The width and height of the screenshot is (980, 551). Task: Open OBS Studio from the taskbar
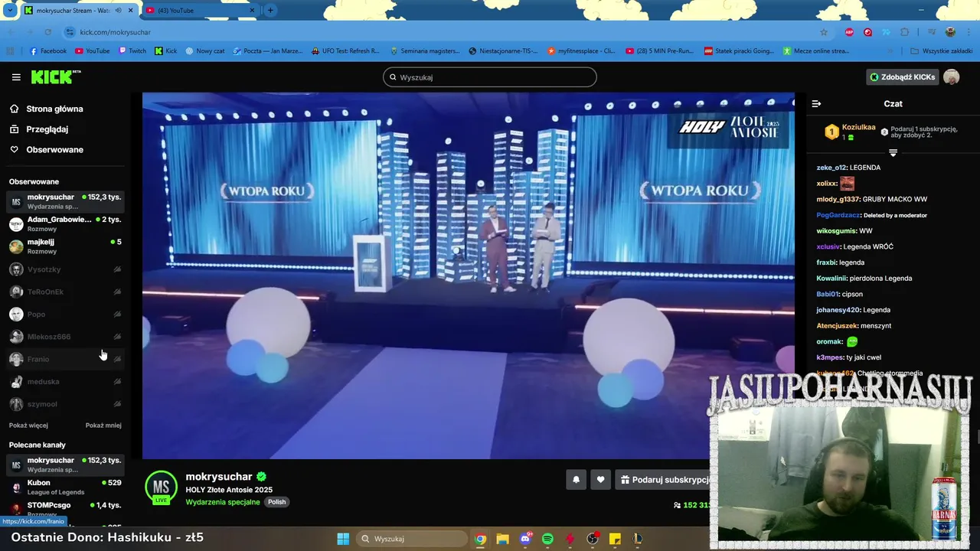[593, 539]
